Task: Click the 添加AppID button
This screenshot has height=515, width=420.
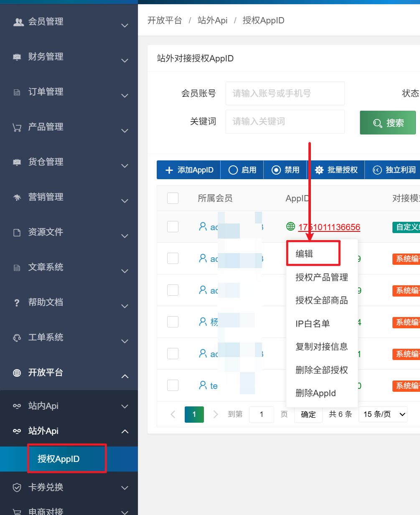Action: [189, 170]
